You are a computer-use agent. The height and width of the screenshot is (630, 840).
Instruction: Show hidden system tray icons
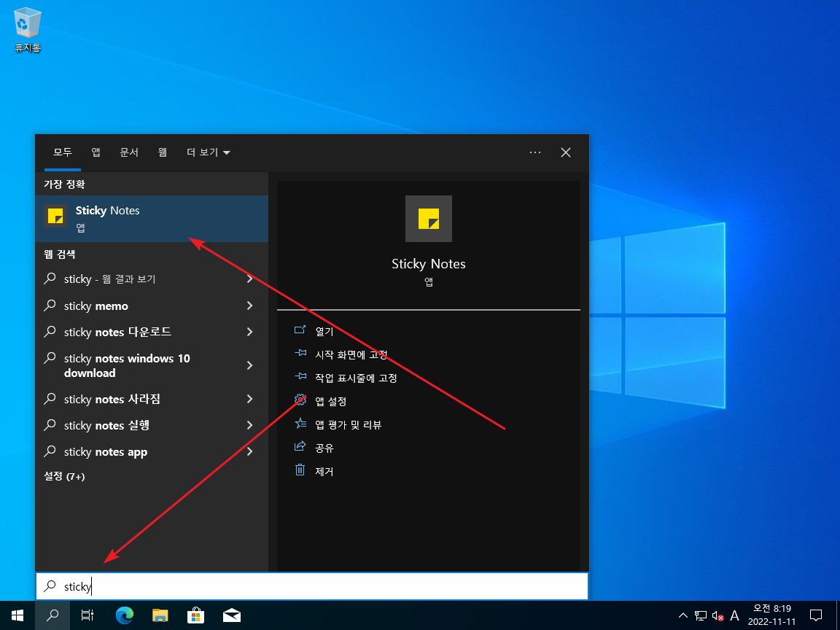(x=683, y=615)
